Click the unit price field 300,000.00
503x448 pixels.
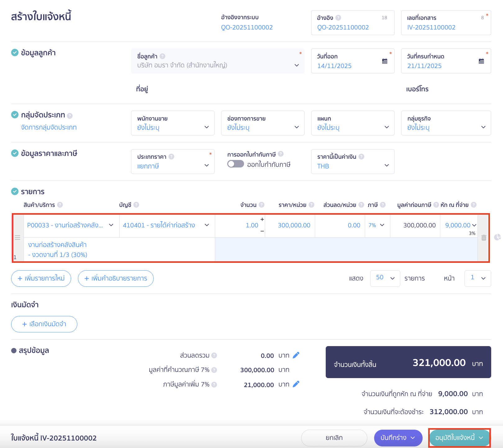pyautogui.click(x=294, y=225)
